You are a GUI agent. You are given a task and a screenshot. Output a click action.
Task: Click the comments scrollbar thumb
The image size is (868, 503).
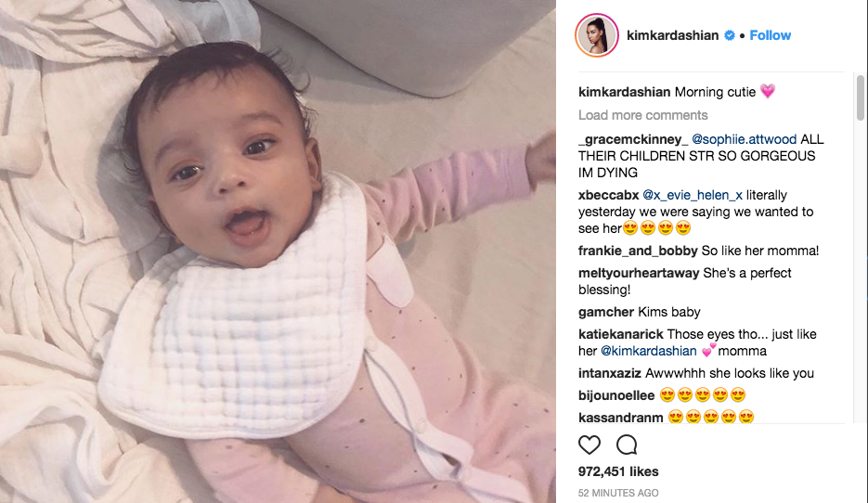861,98
